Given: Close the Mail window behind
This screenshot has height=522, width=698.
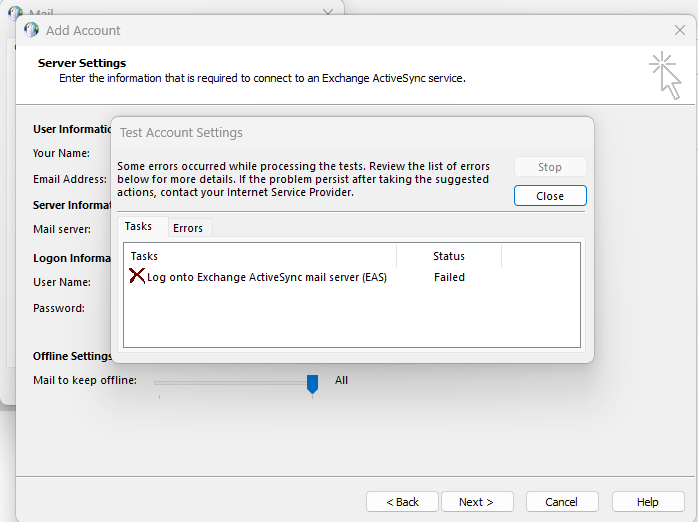Looking at the screenshot, I should tap(328, 11).
